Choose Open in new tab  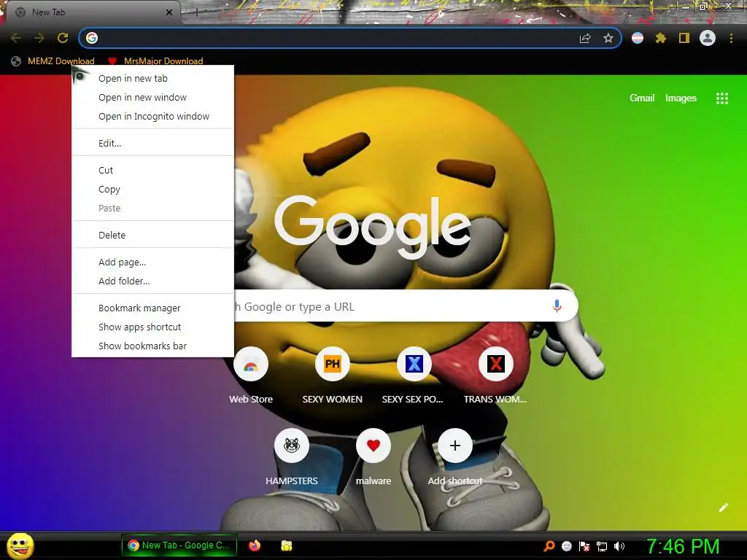click(x=153, y=78)
